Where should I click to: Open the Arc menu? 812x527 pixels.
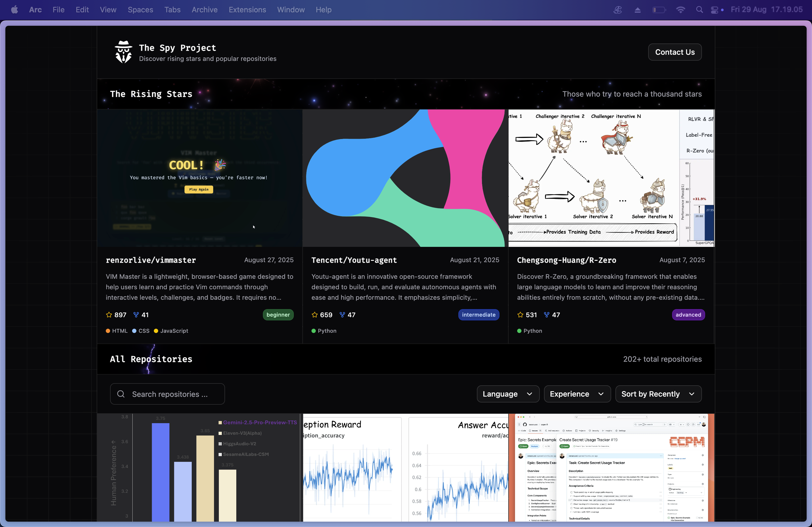[x=35, y=10]
